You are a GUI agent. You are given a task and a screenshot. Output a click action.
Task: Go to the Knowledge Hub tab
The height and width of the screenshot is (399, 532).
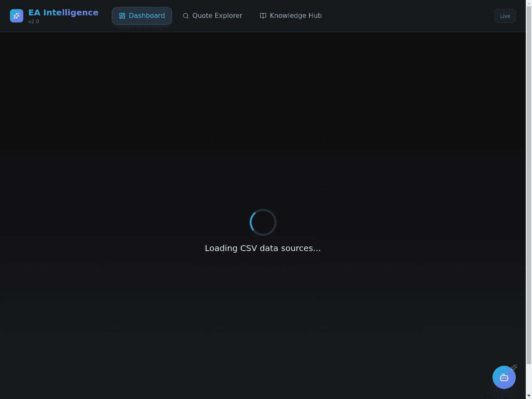[x=291, y=16]
